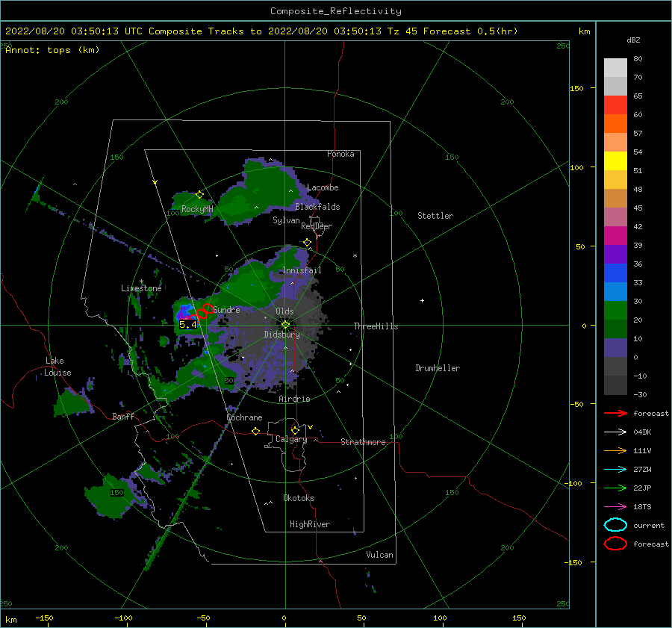
Task: Click the yellow 'v' marker right of Calgary diamond
Action: (x=310, y=427)
